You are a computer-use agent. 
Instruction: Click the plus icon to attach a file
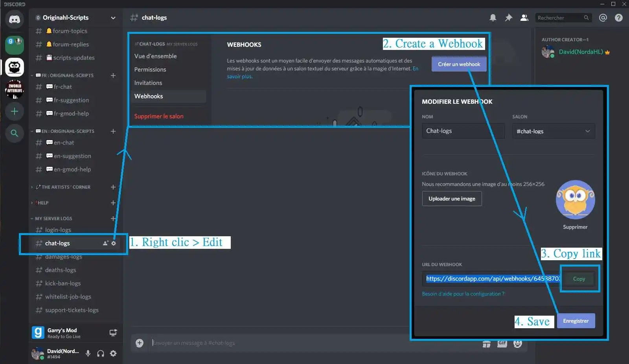[x=139, y=343]
